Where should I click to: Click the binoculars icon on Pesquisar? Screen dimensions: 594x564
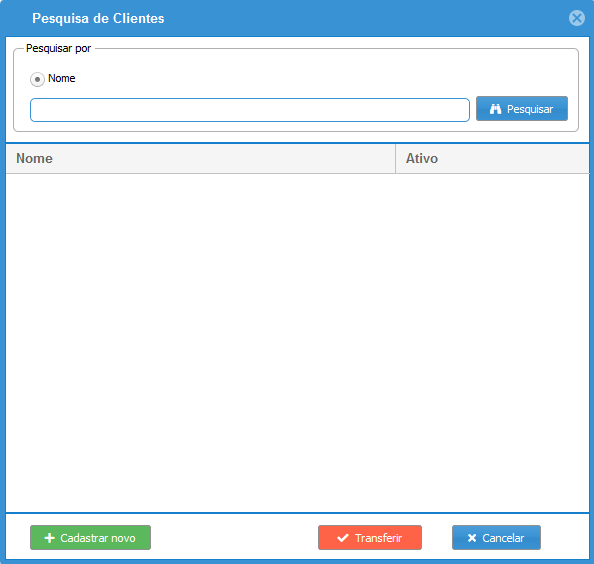click(495, 109)
